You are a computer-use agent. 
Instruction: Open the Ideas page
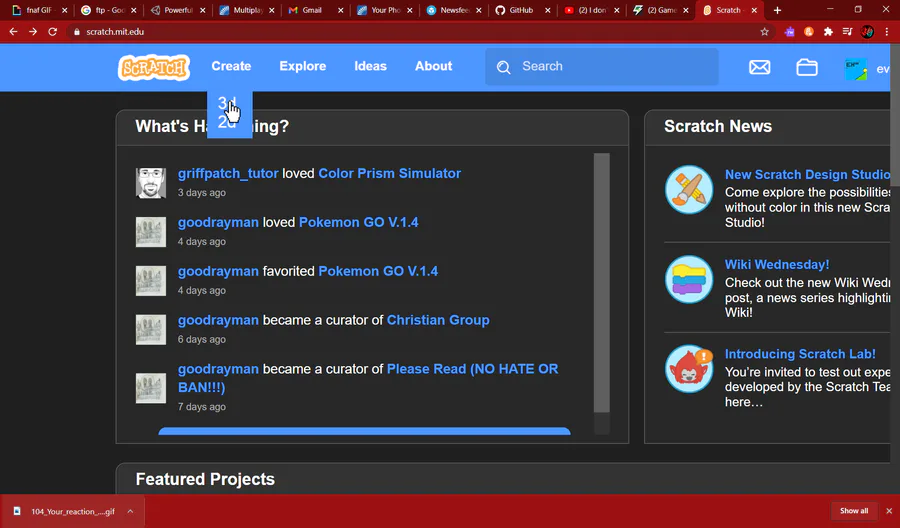tap(370, 66)
